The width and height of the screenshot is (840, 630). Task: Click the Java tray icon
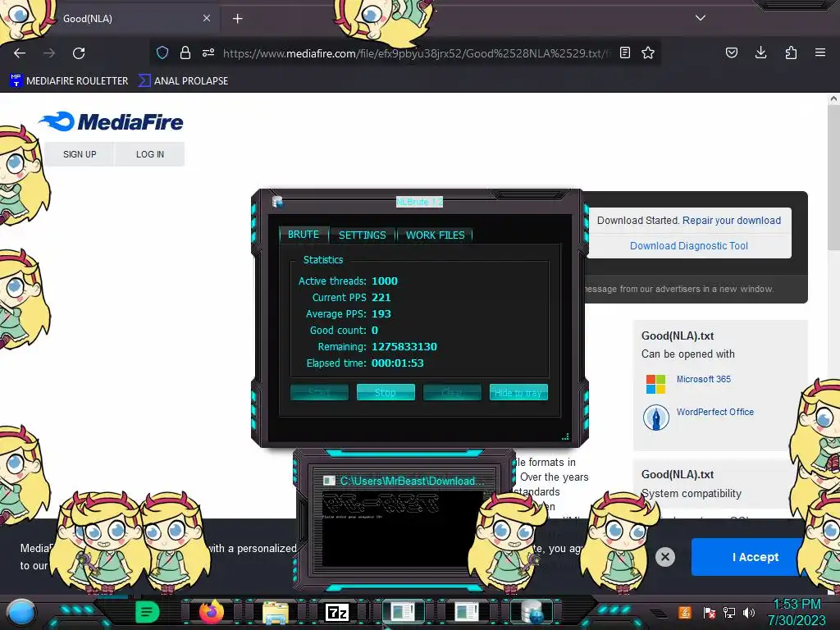pyautogui.click(x=685, y=612)
